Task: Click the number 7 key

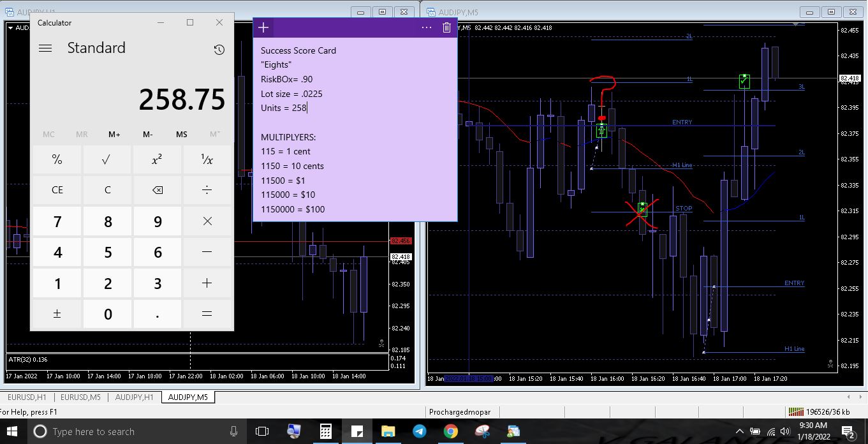Action: [57, 221]
